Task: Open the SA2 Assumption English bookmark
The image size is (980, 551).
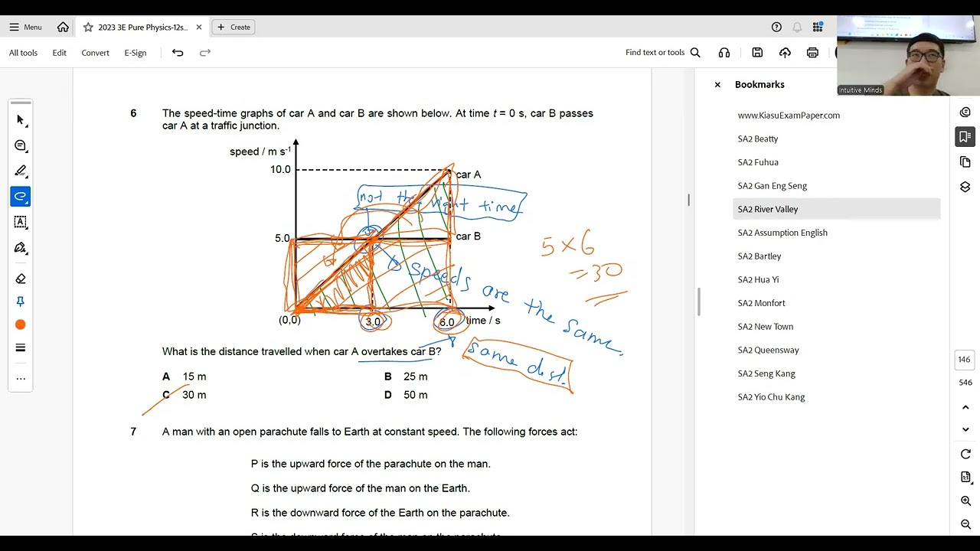Action: [782, 233]
